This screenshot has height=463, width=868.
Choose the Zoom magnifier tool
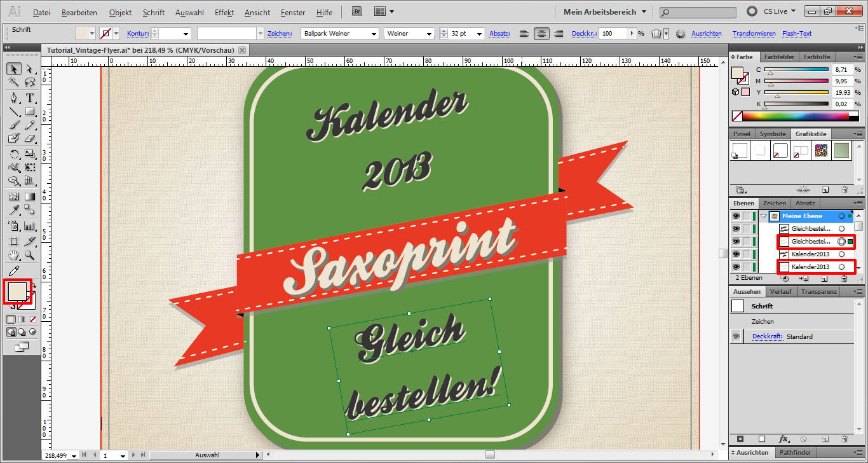coord(29,256)
